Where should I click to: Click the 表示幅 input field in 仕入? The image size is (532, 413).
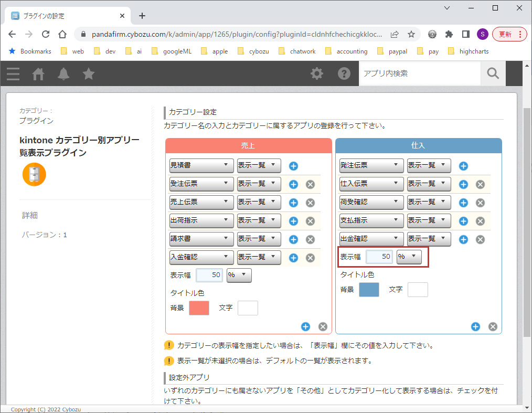(x=380, y=257)
